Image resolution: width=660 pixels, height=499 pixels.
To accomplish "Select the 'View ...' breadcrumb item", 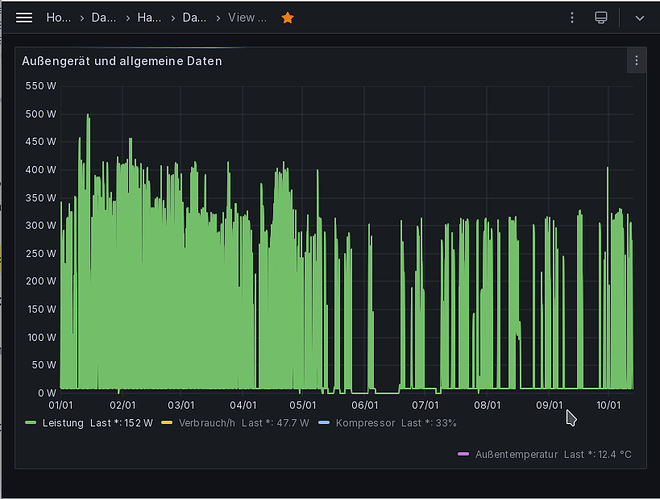I will [x=247, y=18].
